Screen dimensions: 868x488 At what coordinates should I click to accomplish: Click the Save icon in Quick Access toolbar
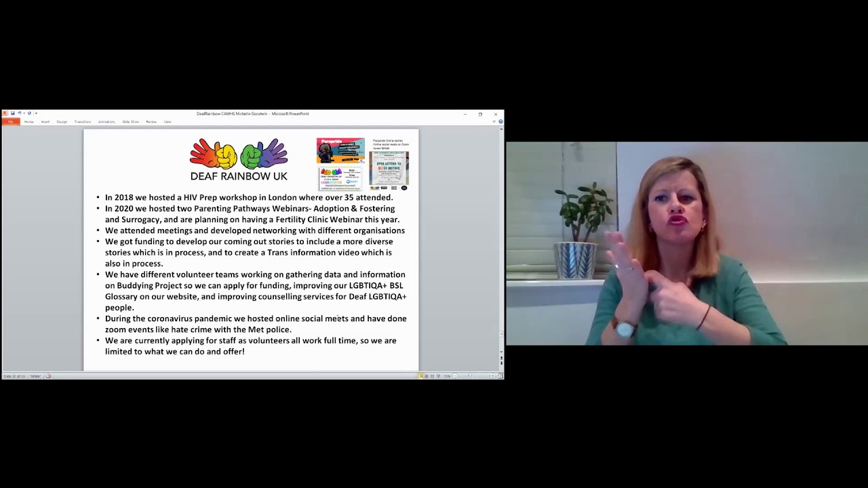pyautogui.click(x=12, y=113)
